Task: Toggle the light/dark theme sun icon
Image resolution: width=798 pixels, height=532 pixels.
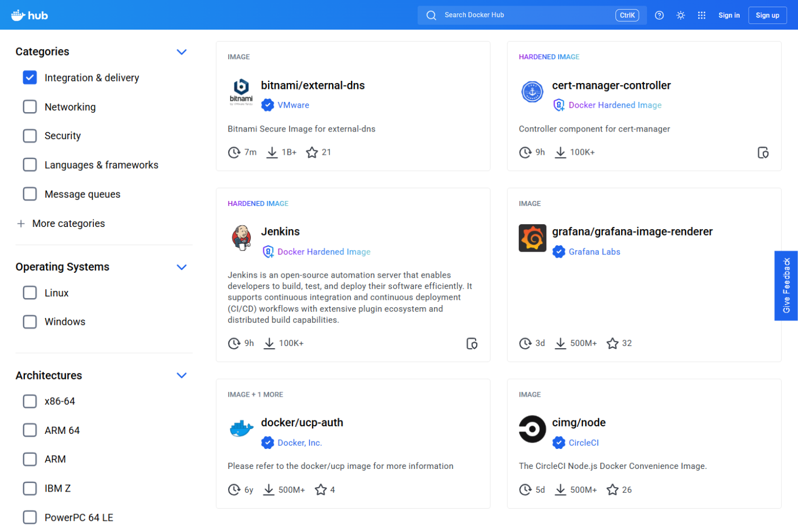Action: click(680, 15)
